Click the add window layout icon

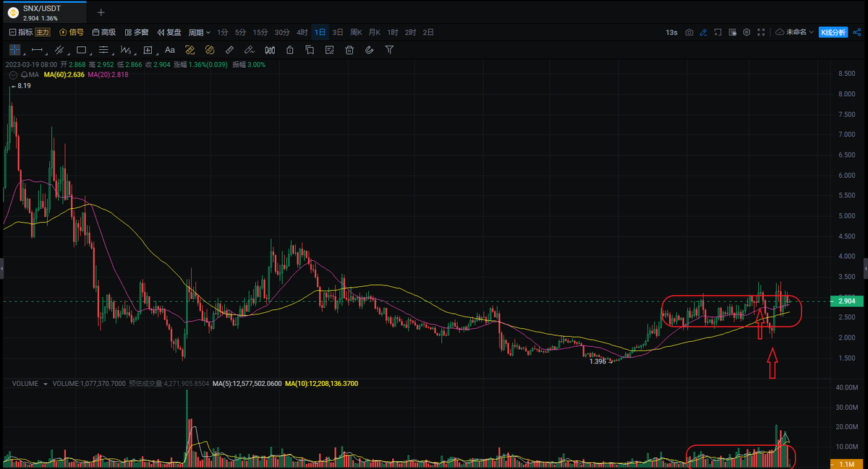(718, 33)
